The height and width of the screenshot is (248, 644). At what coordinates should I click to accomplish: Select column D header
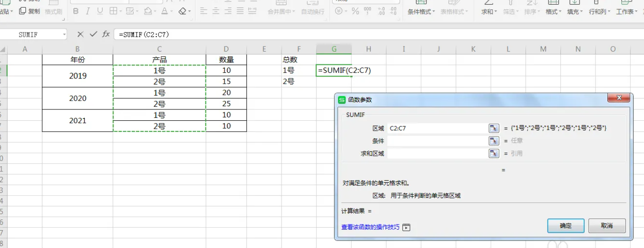(x=226, y=49)
